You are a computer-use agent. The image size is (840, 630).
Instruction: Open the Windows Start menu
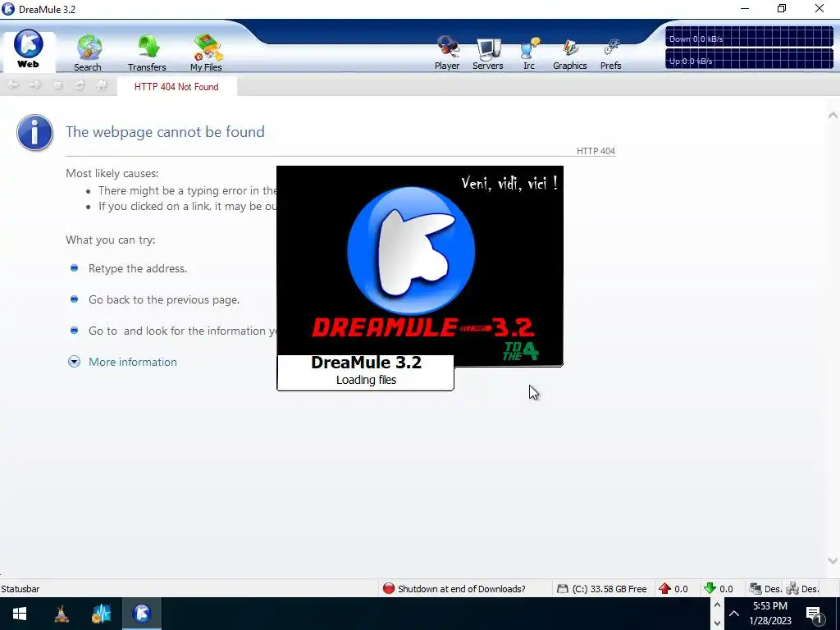[x=20, y=614]
